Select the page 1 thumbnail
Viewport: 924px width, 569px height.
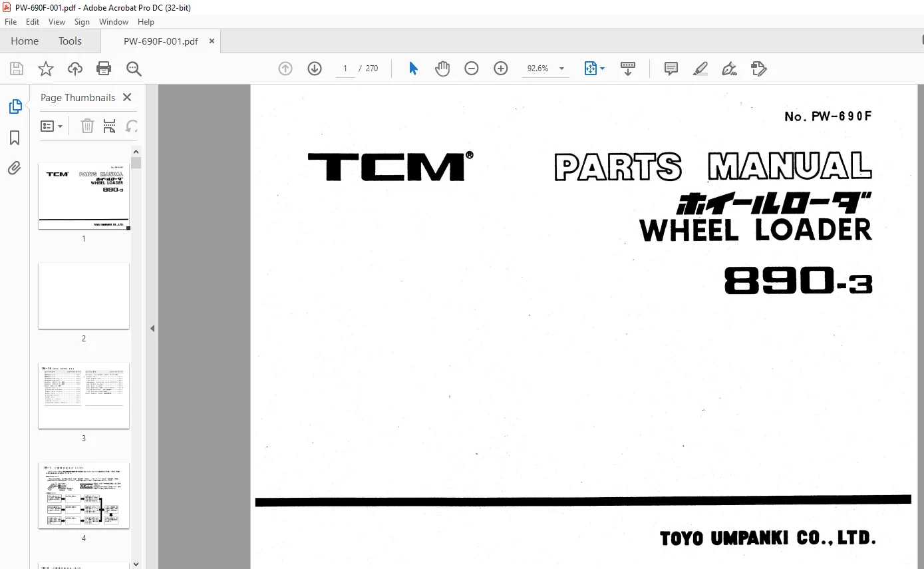click(x=84, y=196)
